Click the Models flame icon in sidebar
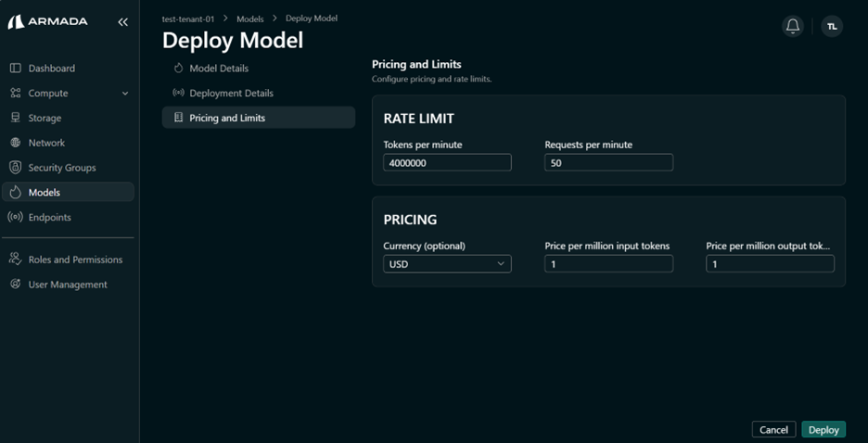The height and width of the screenshot is (443, 868). pos(16,193)
